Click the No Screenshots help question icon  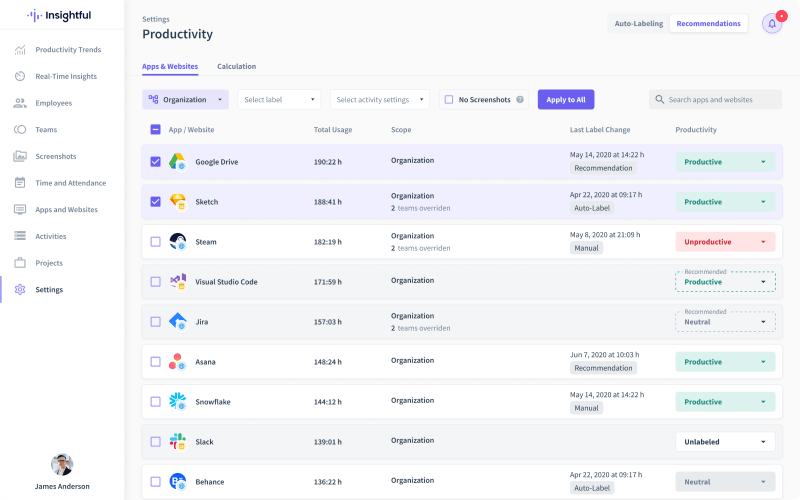520,100
